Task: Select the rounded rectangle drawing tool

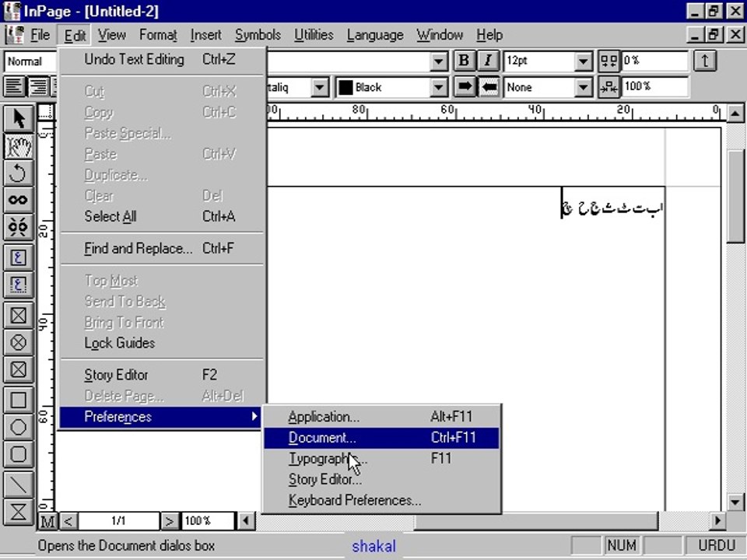Action: click(x=19, y=454)
